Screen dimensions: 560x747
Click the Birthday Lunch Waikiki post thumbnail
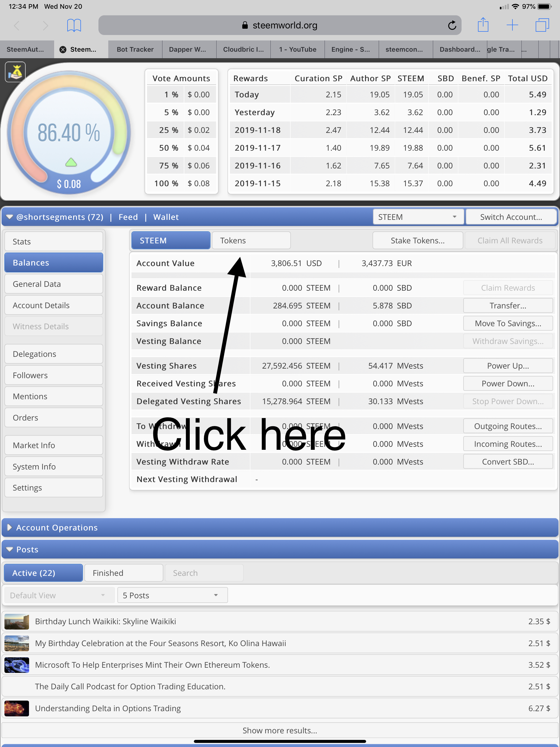tap(17, 621)
